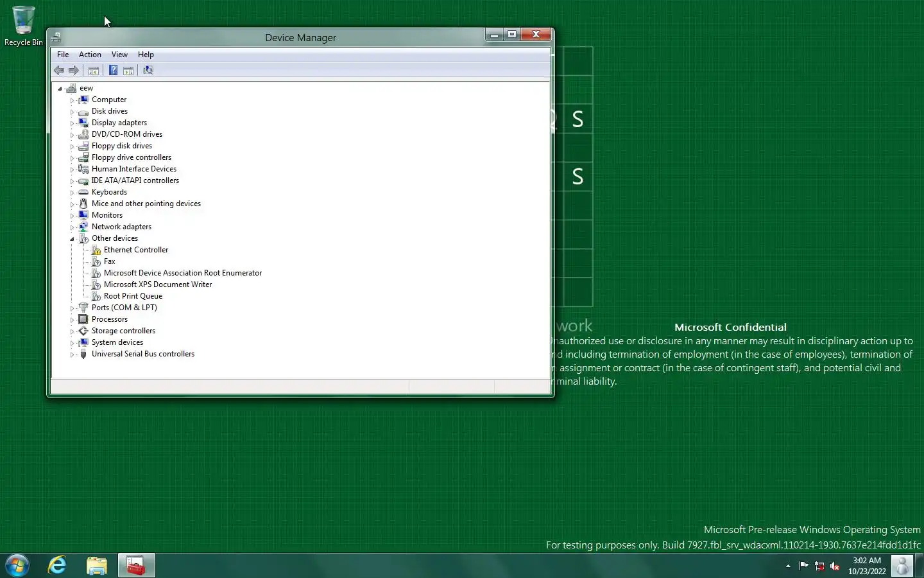Select Floppy disk drives label

point(122,146)
